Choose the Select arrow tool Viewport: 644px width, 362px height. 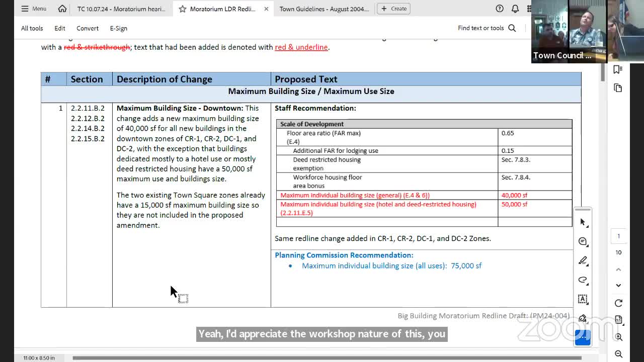click(x=583, y=222)
